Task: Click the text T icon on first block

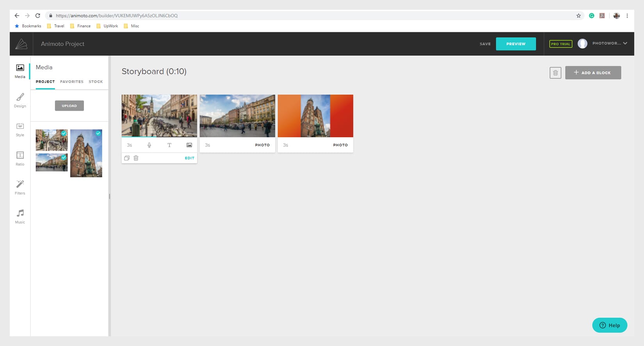Action: (x=169, y=145)
